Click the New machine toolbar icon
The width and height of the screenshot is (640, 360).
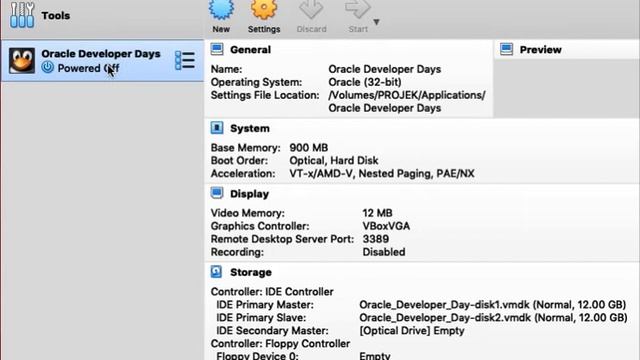tap(221, 9)
